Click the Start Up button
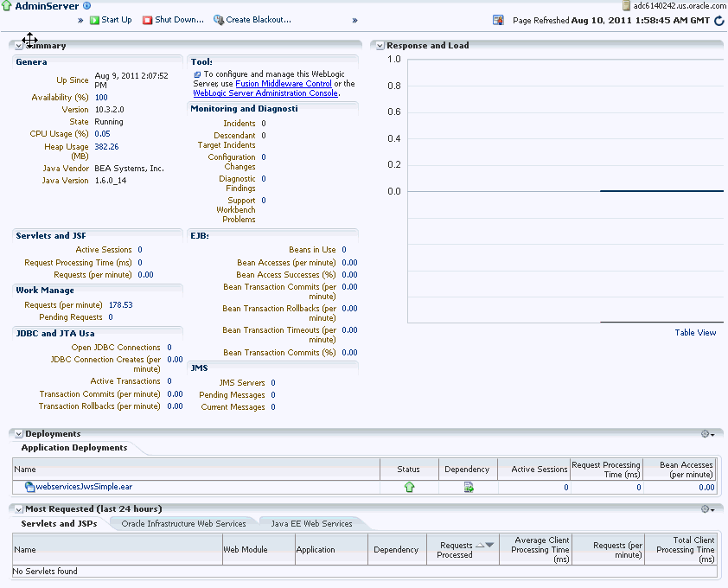 click(111, 20)
